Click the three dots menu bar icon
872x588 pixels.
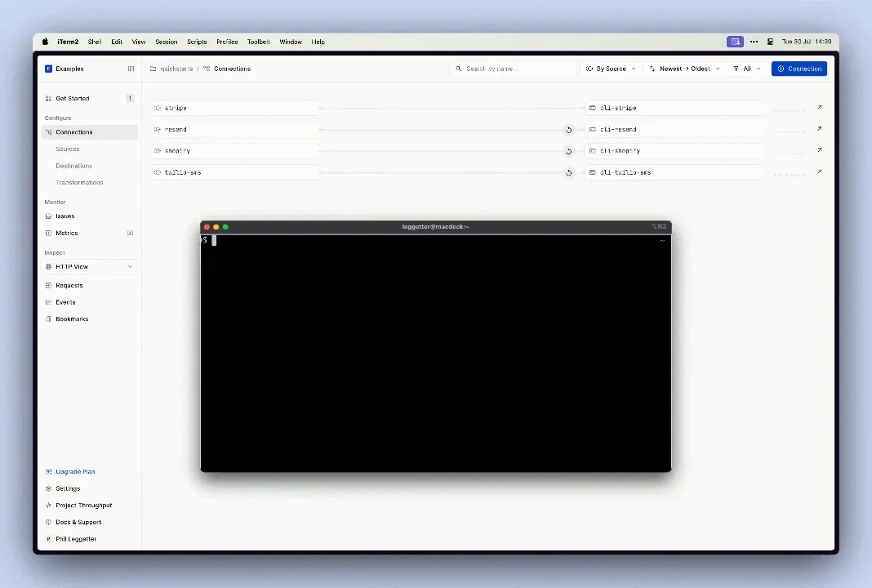click(754, 42)
